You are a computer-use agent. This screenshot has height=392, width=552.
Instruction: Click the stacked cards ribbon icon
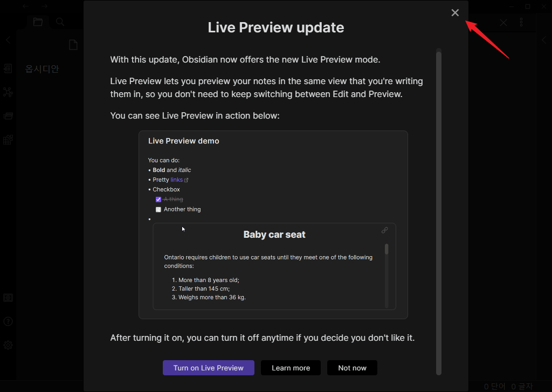click(8, 116)
